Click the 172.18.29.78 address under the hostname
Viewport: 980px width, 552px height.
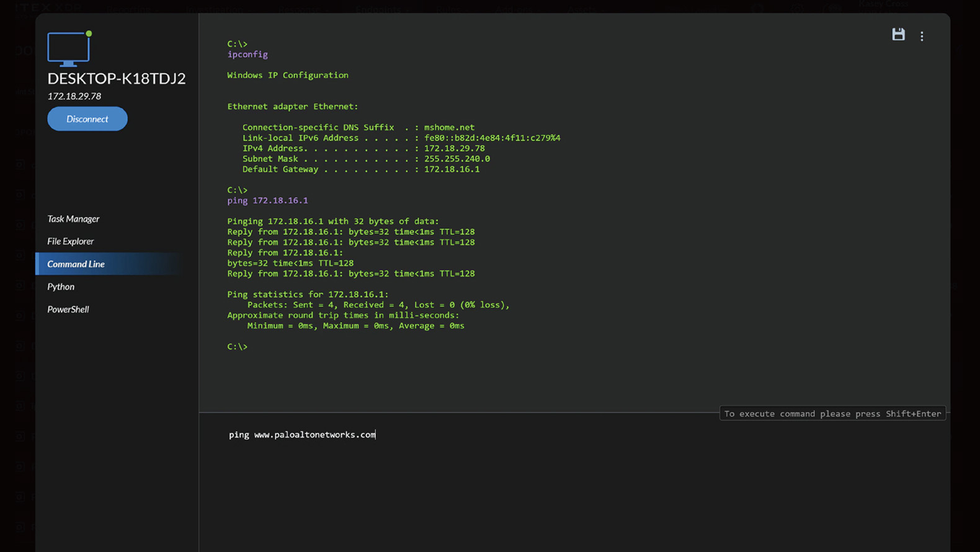pos(74,96)
